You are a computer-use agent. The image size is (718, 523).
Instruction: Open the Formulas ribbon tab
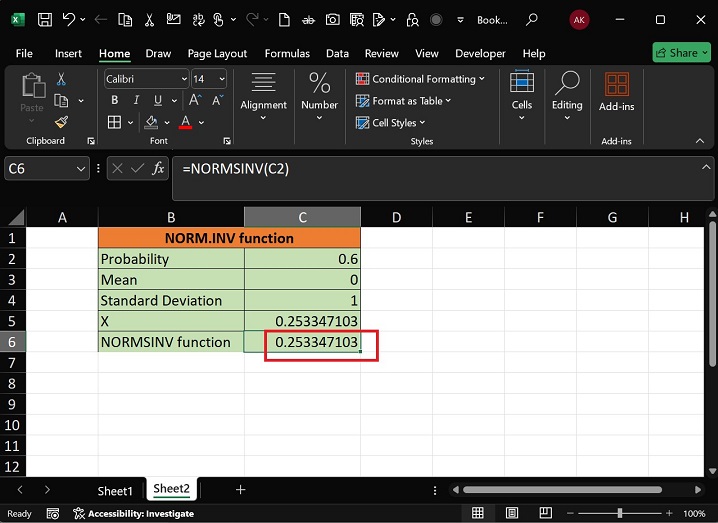pos(287,53)
